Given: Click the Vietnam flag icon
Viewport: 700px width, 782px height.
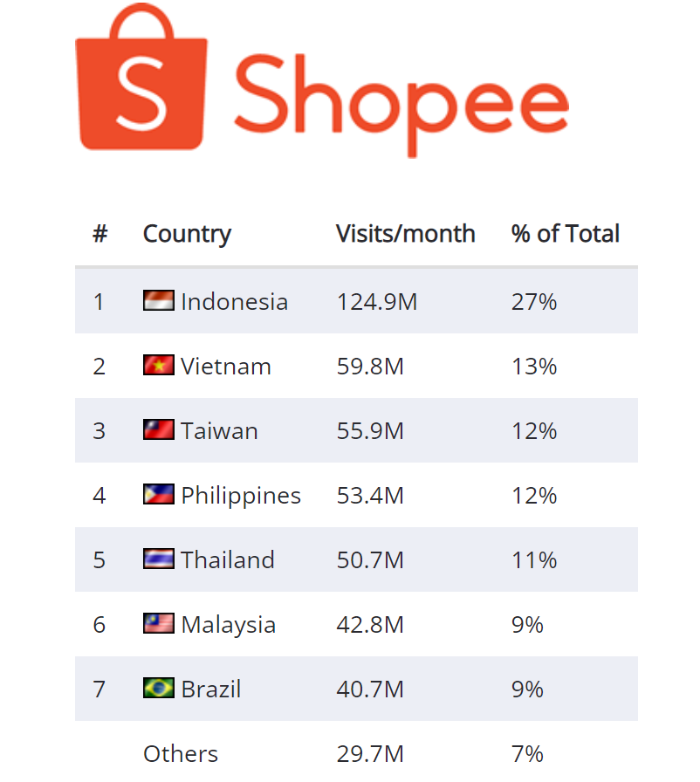Looking at the screenshot, I should tap(159, 366).
